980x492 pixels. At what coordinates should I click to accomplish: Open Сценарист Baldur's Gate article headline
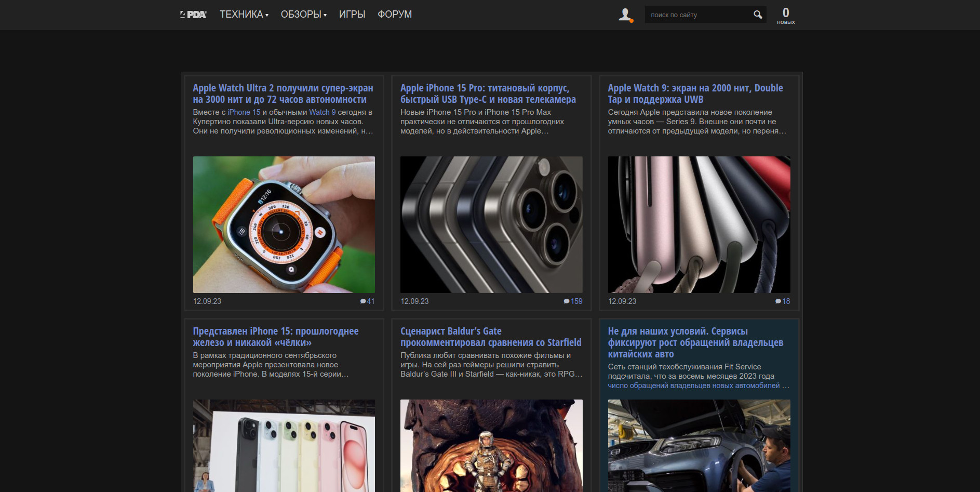point(491,337)
